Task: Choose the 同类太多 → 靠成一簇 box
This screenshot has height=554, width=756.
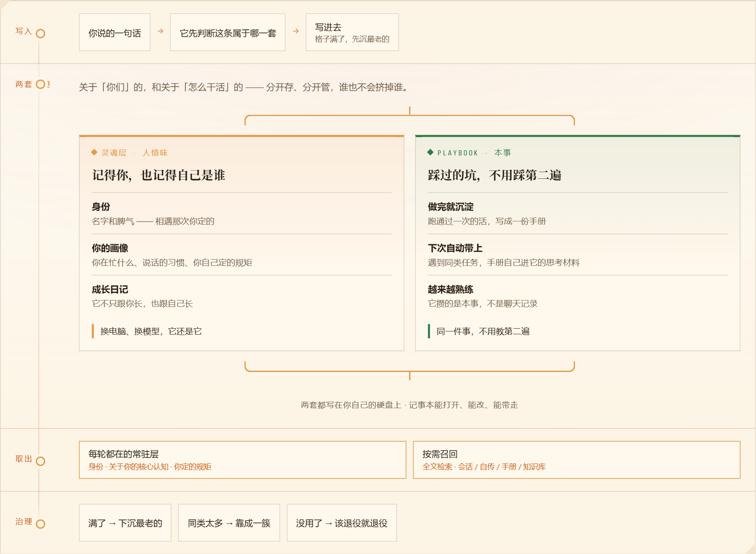Action: tap(229, 523)
